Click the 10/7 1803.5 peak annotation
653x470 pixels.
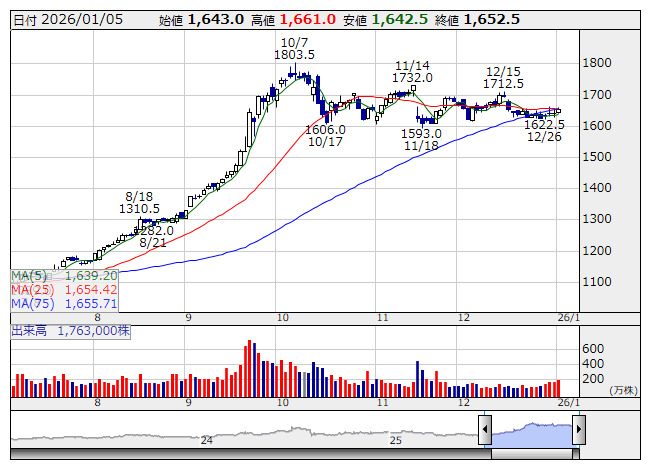coord(294,49)
